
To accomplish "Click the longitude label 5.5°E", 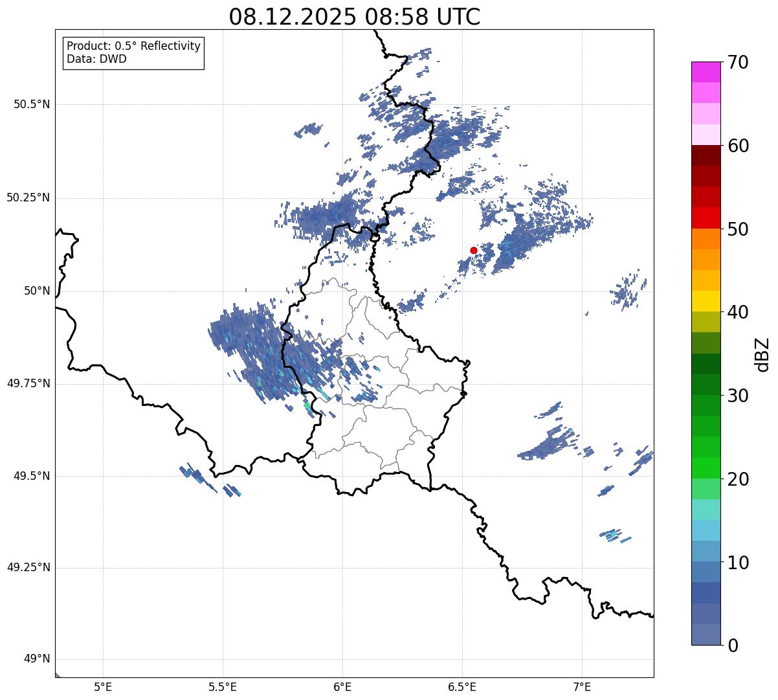I will pyautogui.click(x=223, y=687).
